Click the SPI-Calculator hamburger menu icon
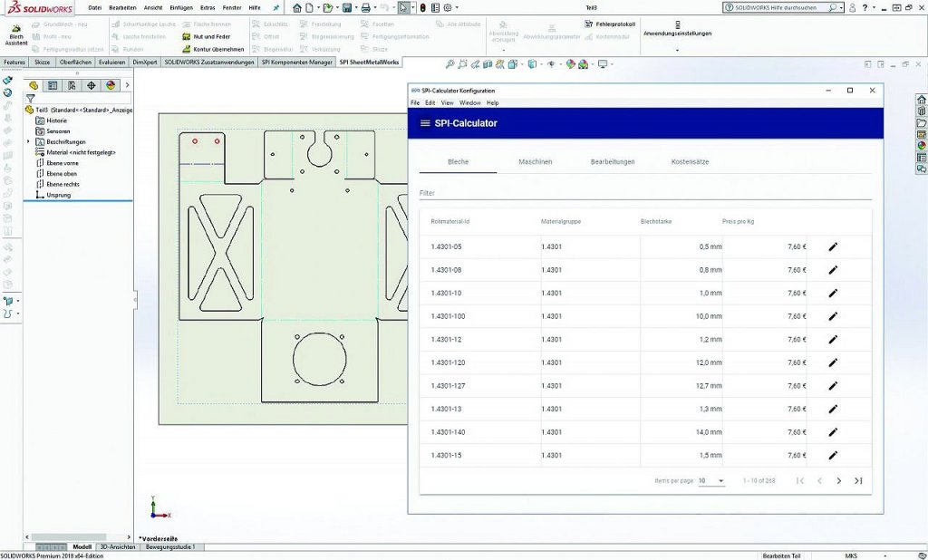The image size is (928, 560). point(425,123)
